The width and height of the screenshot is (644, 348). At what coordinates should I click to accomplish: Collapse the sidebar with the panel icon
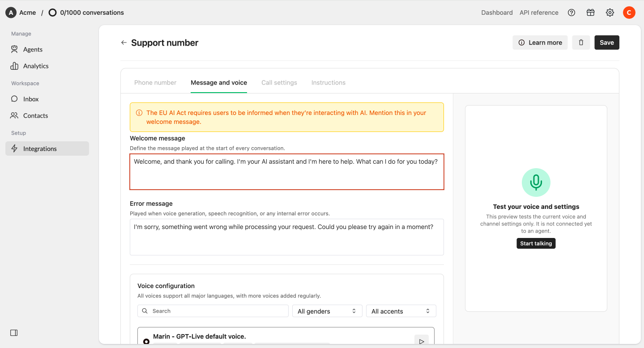14,333
